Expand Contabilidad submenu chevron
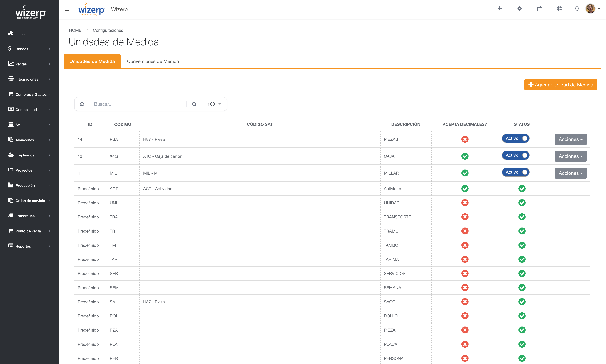Screen dimensions: 606x364 click(x=49, y=110)
